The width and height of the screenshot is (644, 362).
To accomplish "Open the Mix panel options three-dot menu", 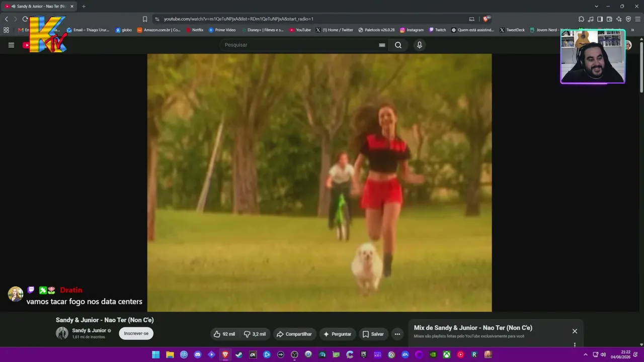I will (x=575, y=344).
